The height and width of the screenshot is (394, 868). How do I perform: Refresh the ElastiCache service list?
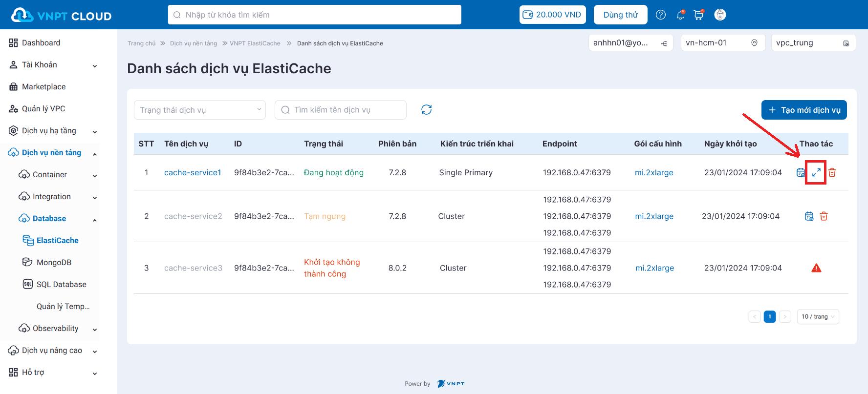(426, 110)
